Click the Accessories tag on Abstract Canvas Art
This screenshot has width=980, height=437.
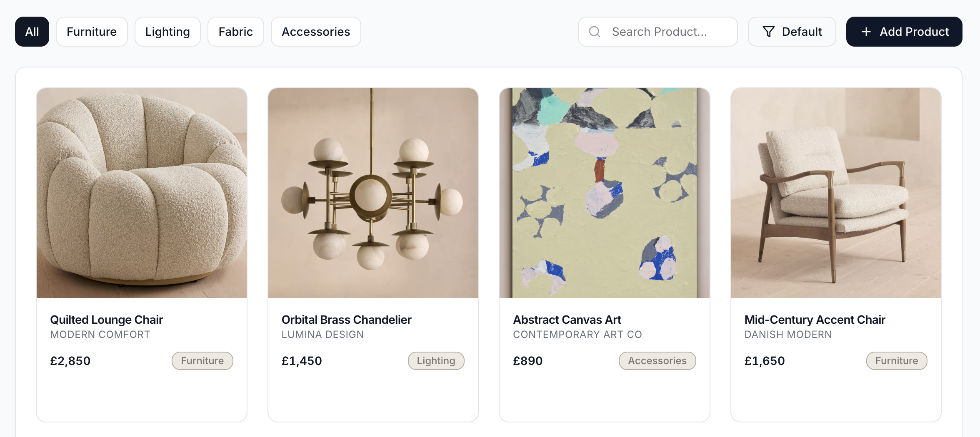(657, 361)
